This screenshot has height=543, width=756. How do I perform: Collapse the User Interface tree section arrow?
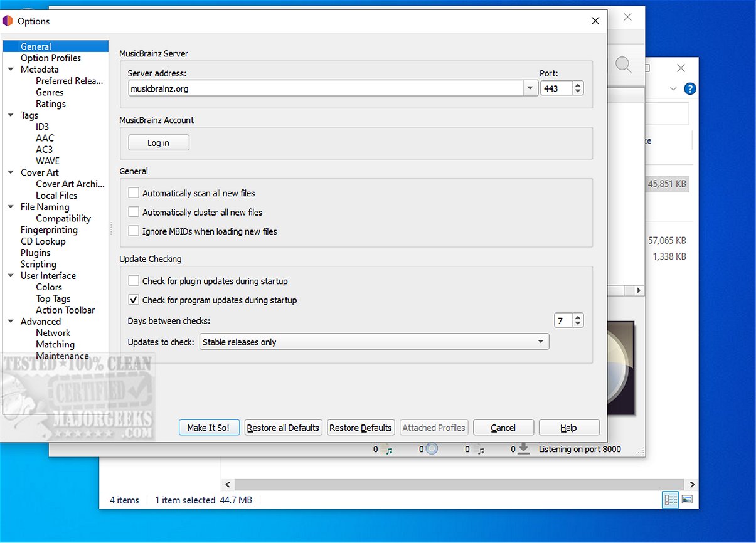tap(11, 276)
